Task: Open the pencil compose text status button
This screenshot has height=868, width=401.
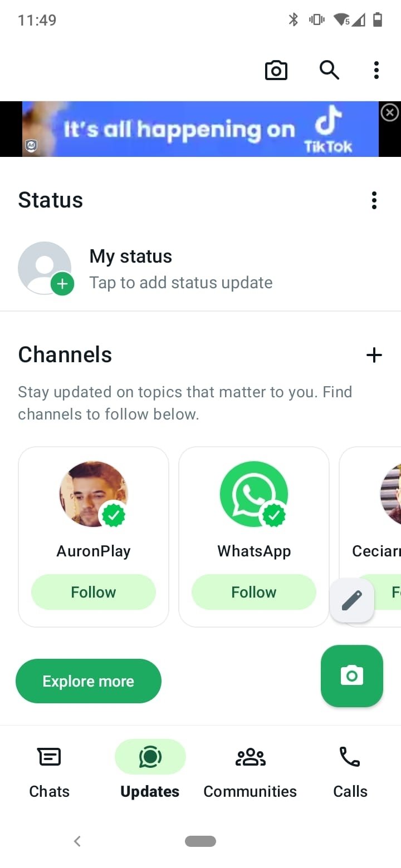Action: click(352, 600)
